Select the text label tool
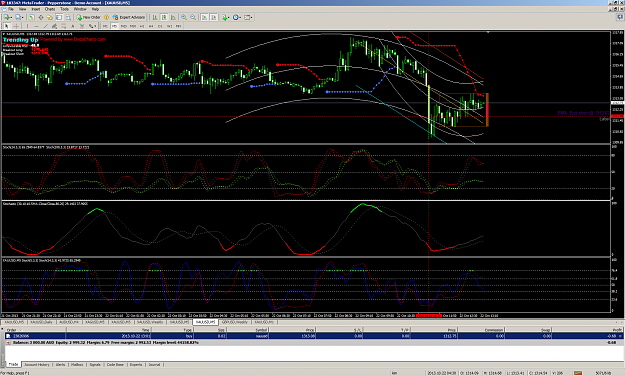625x376 pixels. [x=82, y=26]
